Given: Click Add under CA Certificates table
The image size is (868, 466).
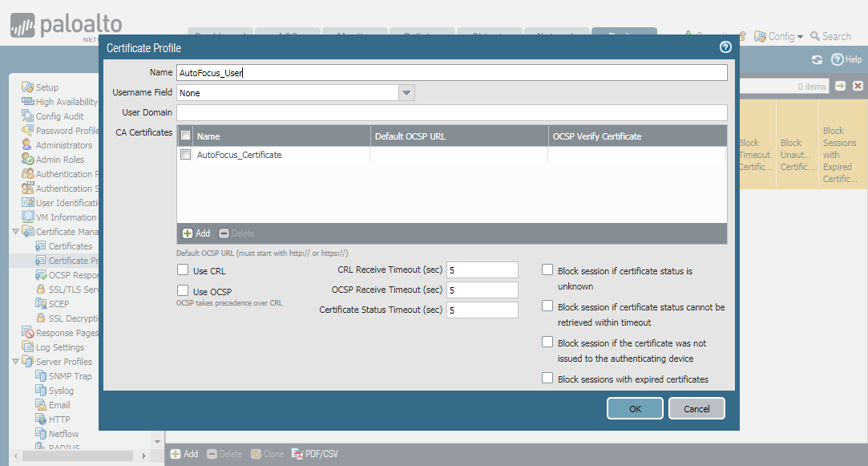Looking at the screenshot, I should coord(196,233).
